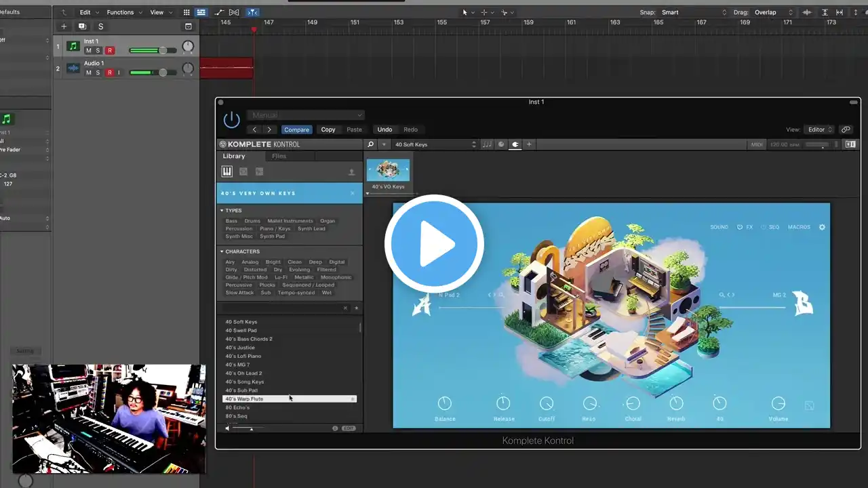Image resolution: width=868 pixels, height=488 pixels.
Task: Click the duplicate track icon
Action: click(82, 26)
